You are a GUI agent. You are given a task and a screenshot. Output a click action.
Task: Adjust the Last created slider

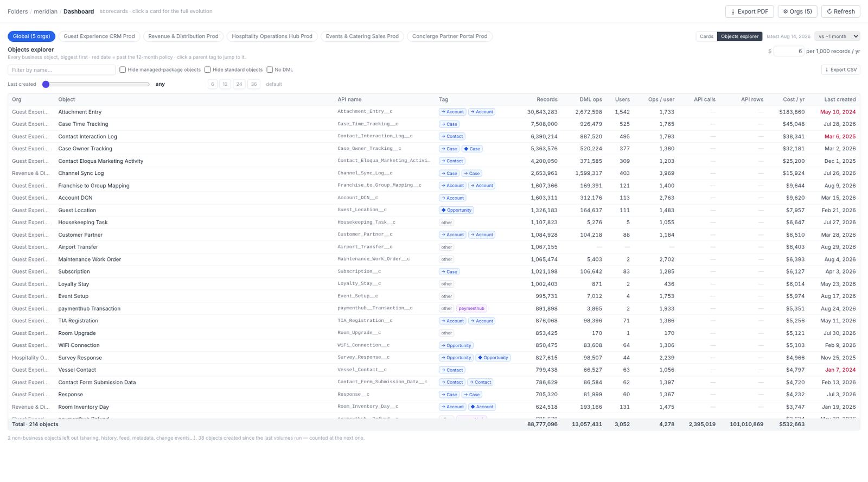click(95, 84)
